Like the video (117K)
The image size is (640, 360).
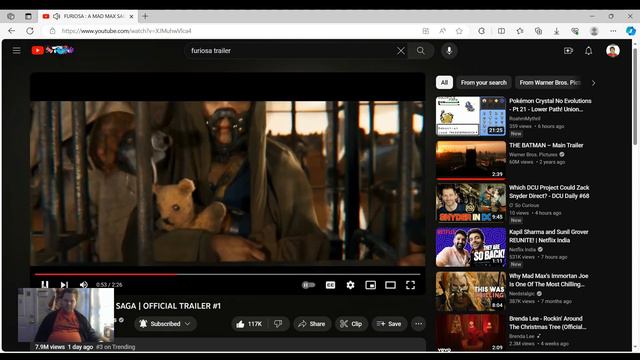click(x=249, y=324)
